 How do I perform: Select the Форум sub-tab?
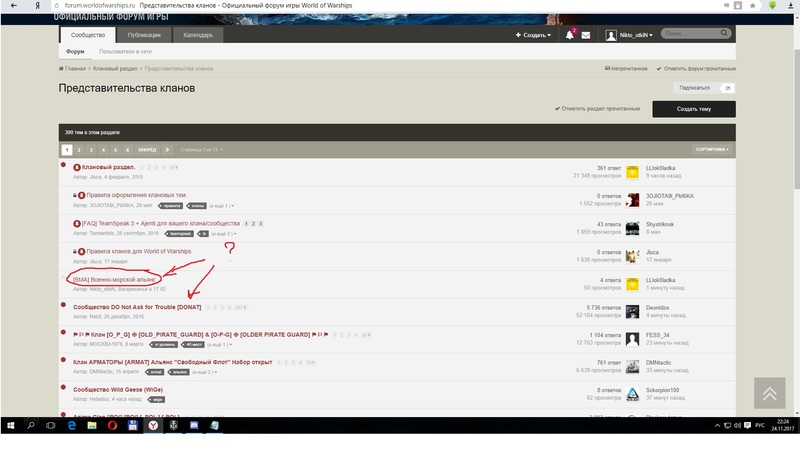pyautogui.click(x=75, y=52)
